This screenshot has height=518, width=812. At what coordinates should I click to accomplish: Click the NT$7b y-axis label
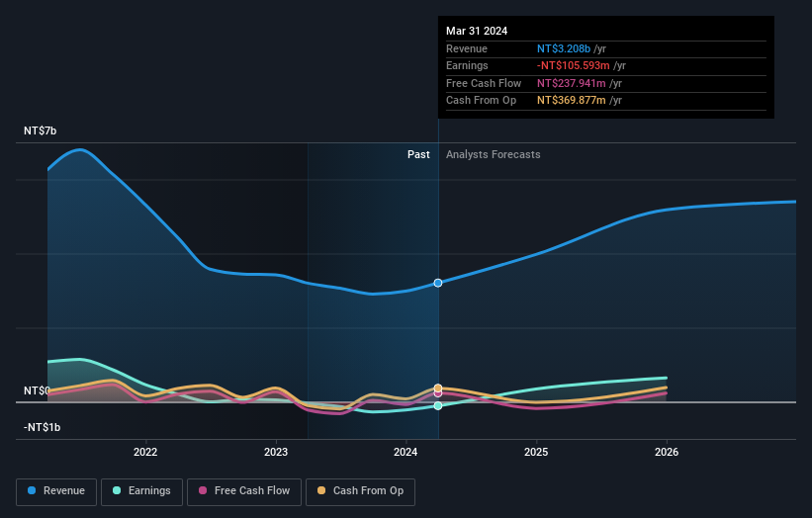pyautogui.click(x=40, y=130)
